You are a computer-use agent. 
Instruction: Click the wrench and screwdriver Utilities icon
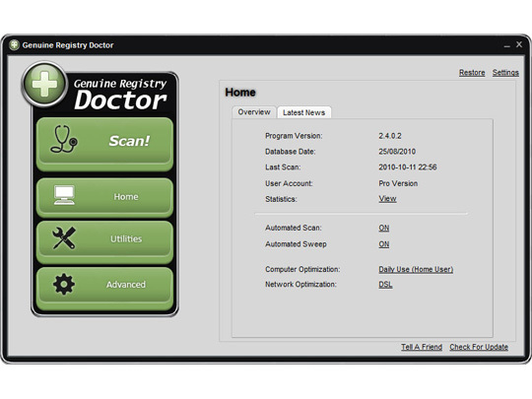point(64,238)
